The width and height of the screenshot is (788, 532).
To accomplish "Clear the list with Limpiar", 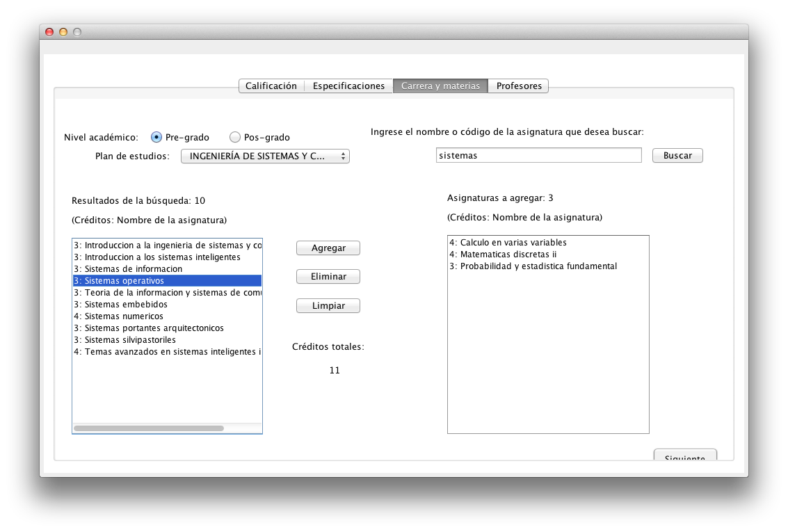I will (x=328, y=305).
